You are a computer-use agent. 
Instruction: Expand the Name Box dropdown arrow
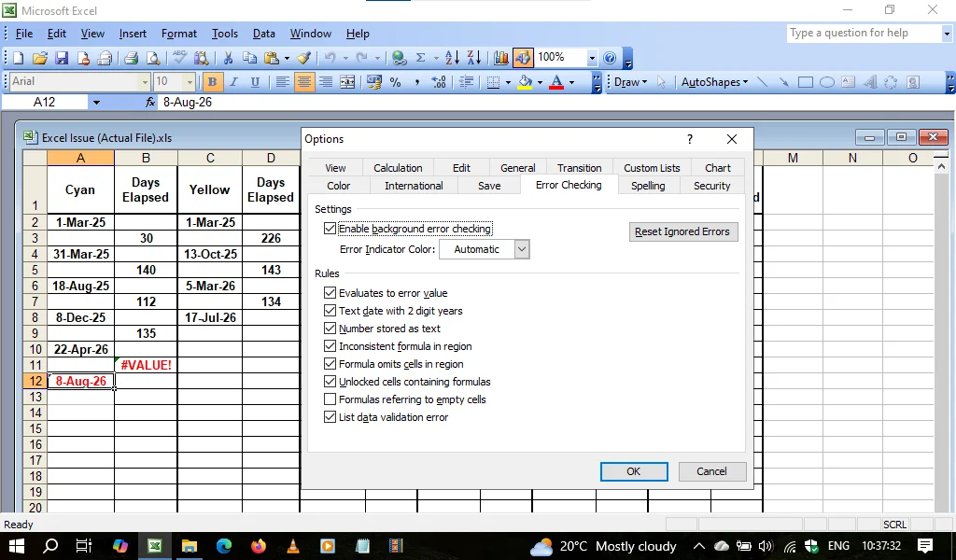pos(96,103)
